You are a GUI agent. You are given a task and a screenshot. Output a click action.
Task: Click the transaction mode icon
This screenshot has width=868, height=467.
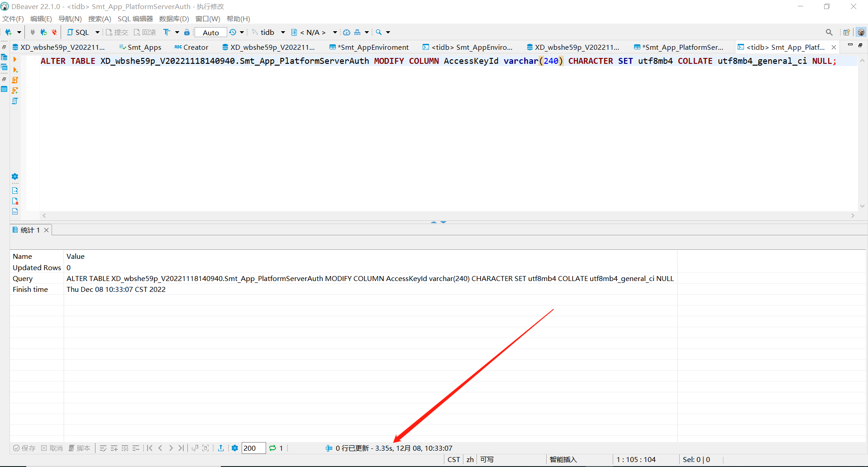167,32
